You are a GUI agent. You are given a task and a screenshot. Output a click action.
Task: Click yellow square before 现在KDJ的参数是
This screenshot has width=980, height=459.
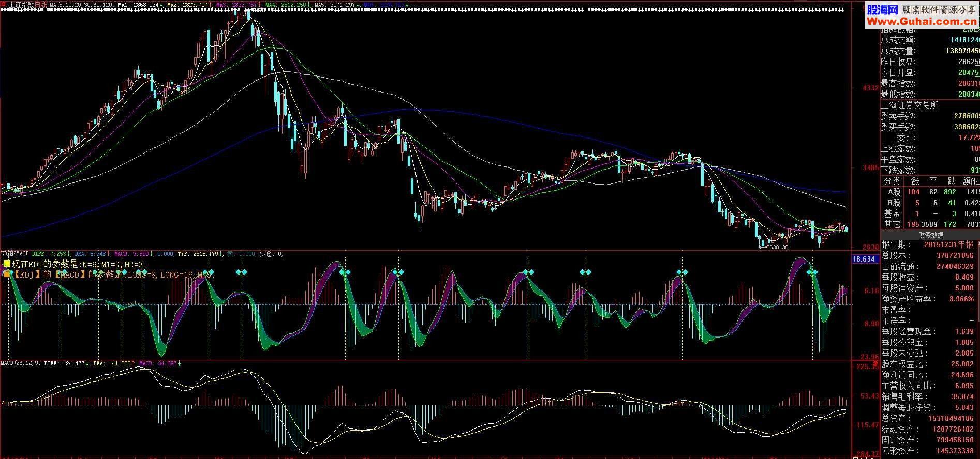click(x=7, y=264)
